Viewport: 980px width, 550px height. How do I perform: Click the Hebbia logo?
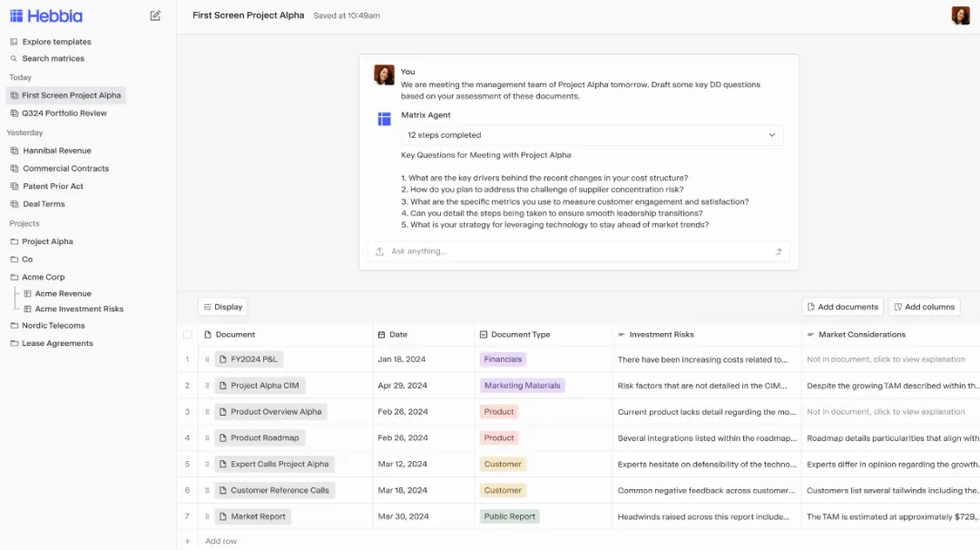46,15
